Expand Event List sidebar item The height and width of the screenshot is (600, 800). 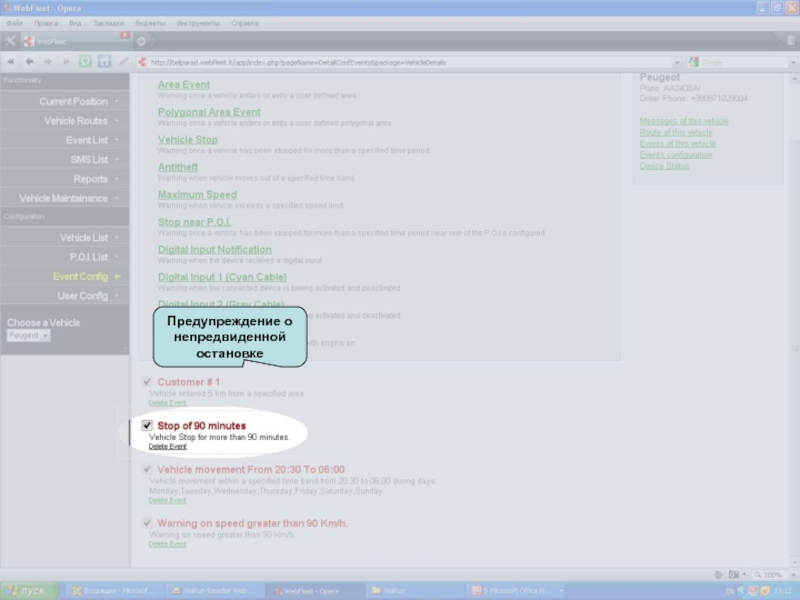point(65,140)
